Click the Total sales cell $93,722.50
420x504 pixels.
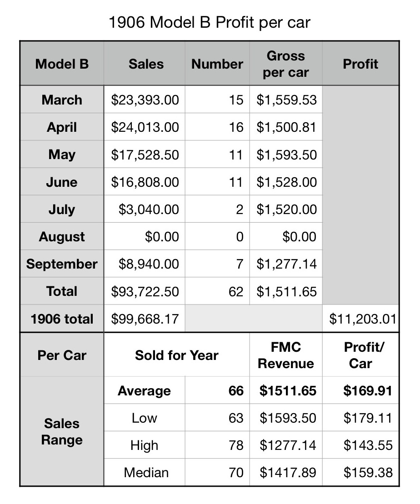pos(145,291)
